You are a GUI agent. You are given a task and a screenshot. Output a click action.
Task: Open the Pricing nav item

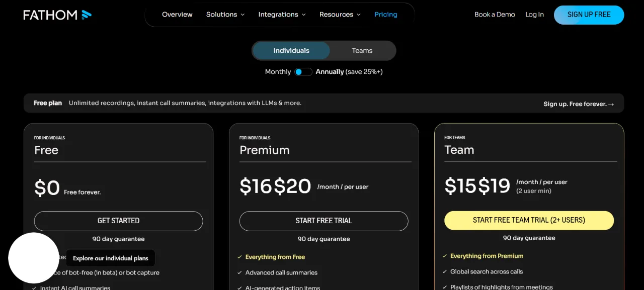(386, 15)
